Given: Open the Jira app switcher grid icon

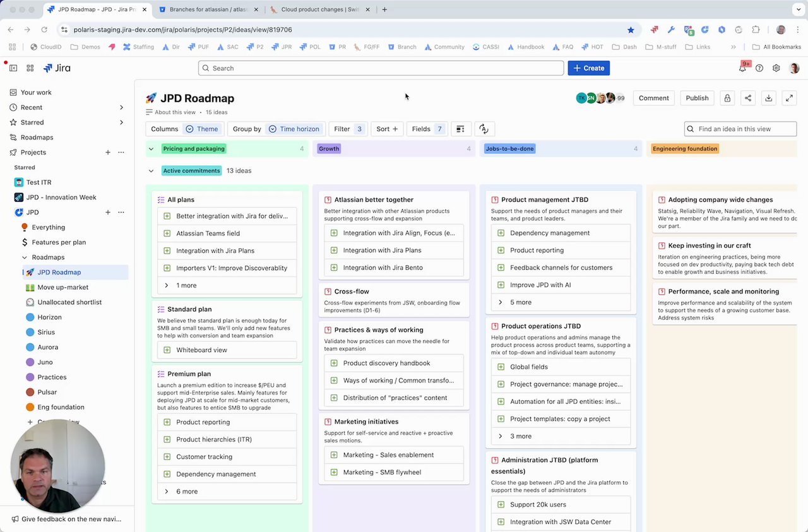Looking at the screenshot, I should [30, 68].
